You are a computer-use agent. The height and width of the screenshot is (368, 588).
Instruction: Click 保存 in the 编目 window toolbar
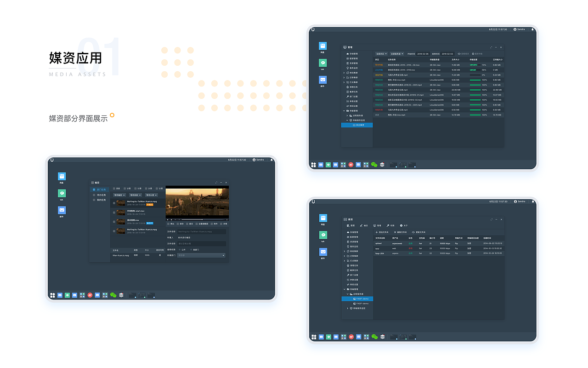pyautogui.click(x=180, y=224)
